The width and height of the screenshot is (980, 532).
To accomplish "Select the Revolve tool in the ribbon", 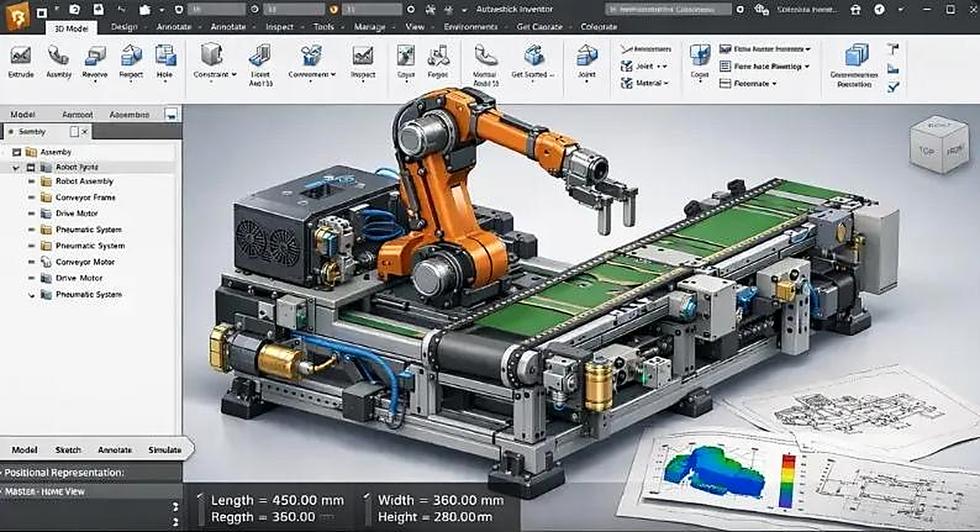I will (x=95, y=62).
